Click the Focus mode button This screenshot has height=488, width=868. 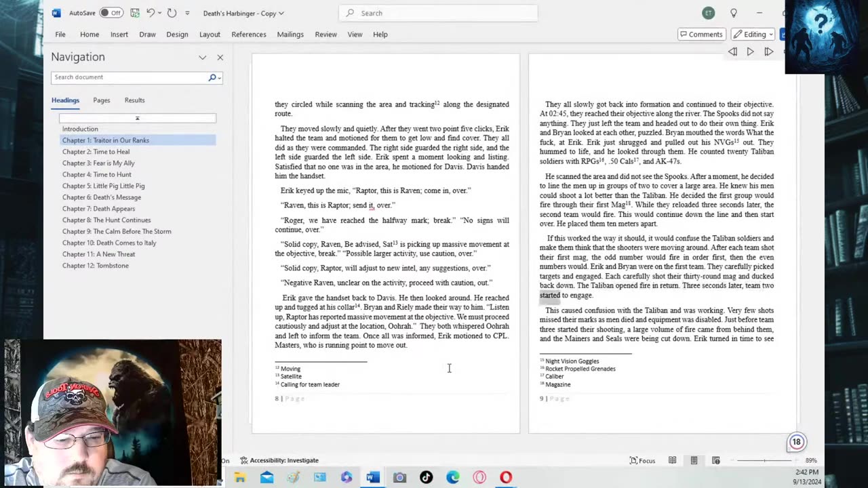pyautogui.click(x=642, y=460)
